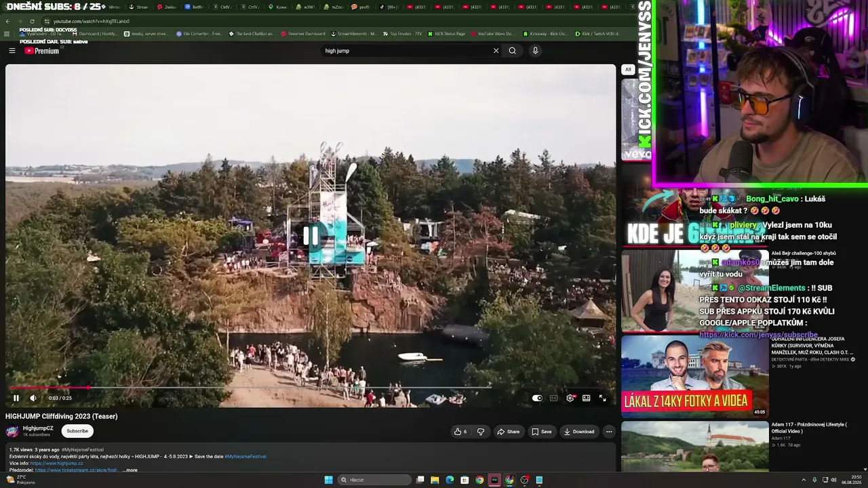868x488 pixels.
Task: Open the system volume control
Action: (833, 480)
